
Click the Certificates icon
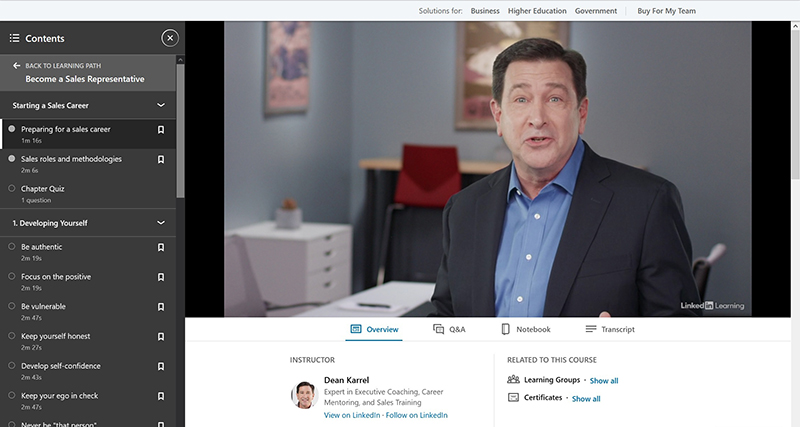513,397
